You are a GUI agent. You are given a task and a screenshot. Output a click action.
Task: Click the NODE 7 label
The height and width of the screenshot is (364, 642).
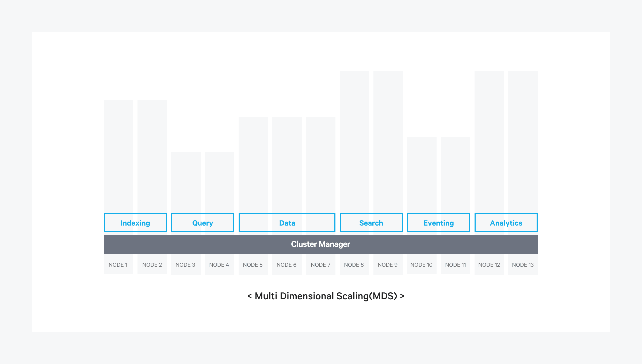320,265
